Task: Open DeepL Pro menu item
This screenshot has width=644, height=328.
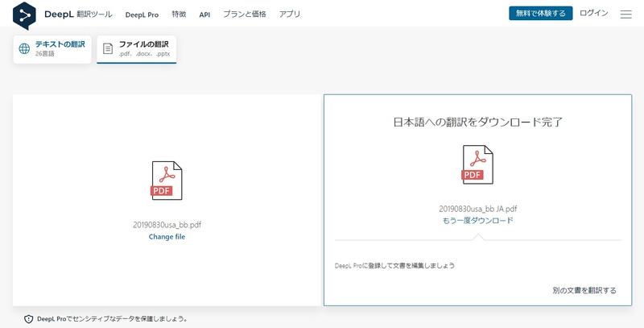Action: pos(142,15)
